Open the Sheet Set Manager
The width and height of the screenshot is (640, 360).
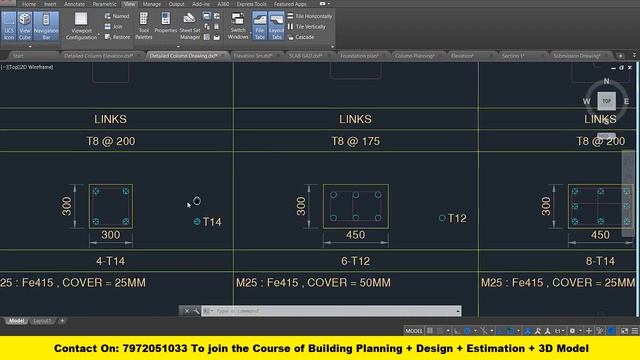[x=189, y=26]
